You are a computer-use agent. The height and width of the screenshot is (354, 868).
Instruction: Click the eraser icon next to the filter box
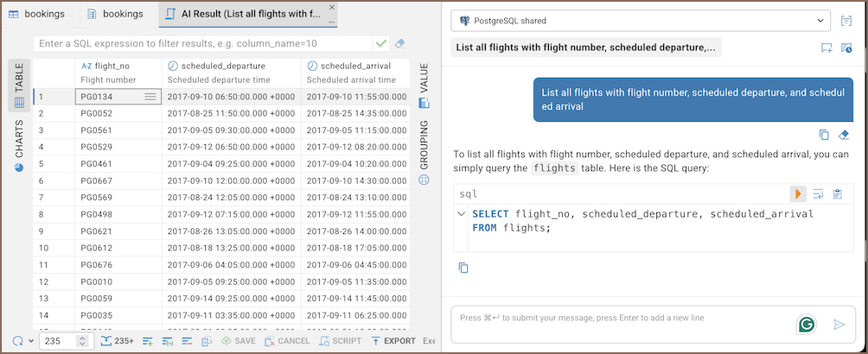point(399,43)
